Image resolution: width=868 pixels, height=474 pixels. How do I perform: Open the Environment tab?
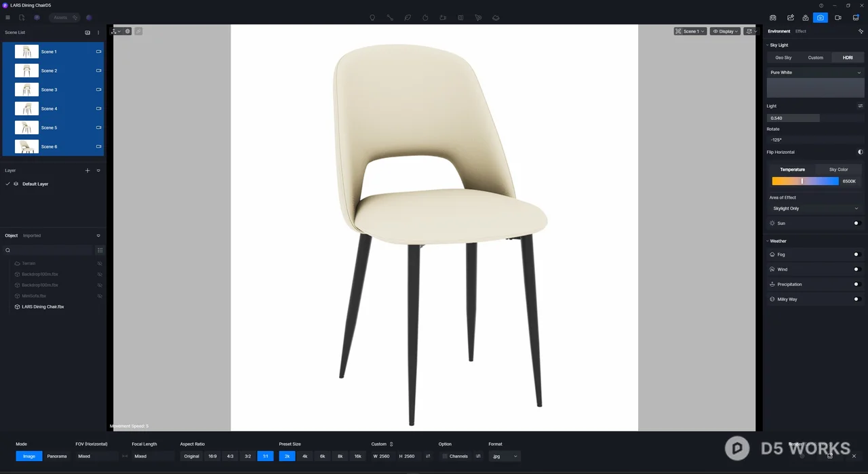pos(778,31)
